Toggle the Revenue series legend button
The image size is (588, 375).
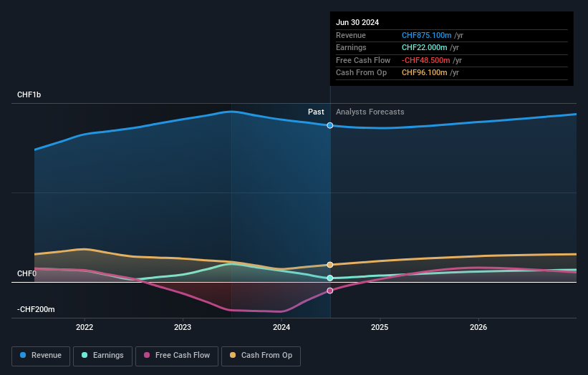tap(41, 356)
